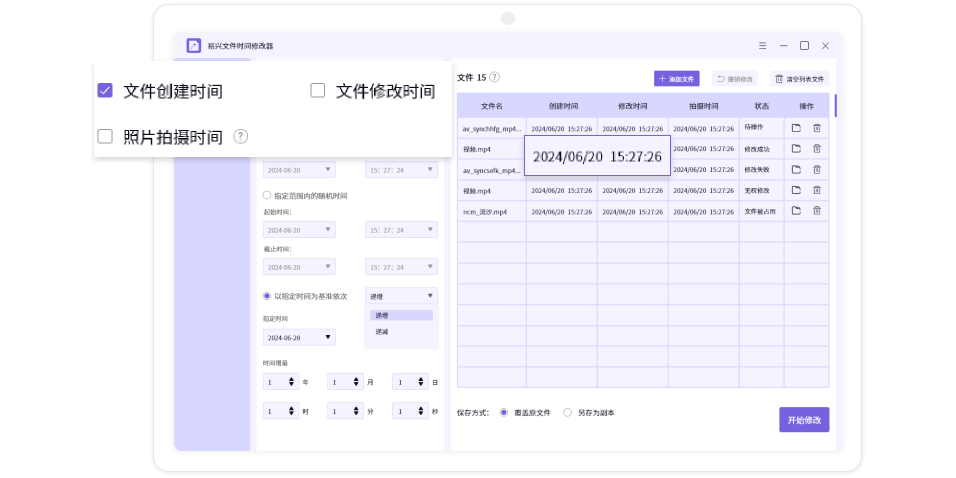Click help icon beside 照片拍摄时间

[241, 137]
